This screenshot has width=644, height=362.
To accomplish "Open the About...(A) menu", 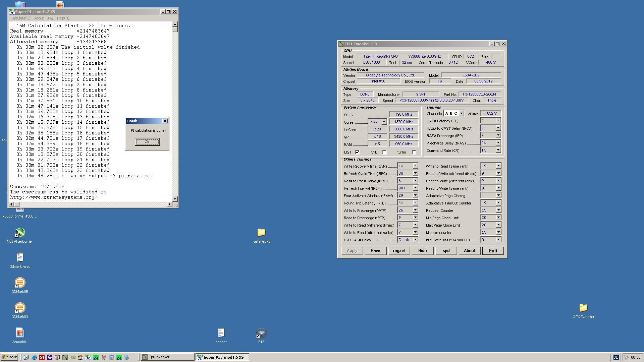I will [44, 18].
